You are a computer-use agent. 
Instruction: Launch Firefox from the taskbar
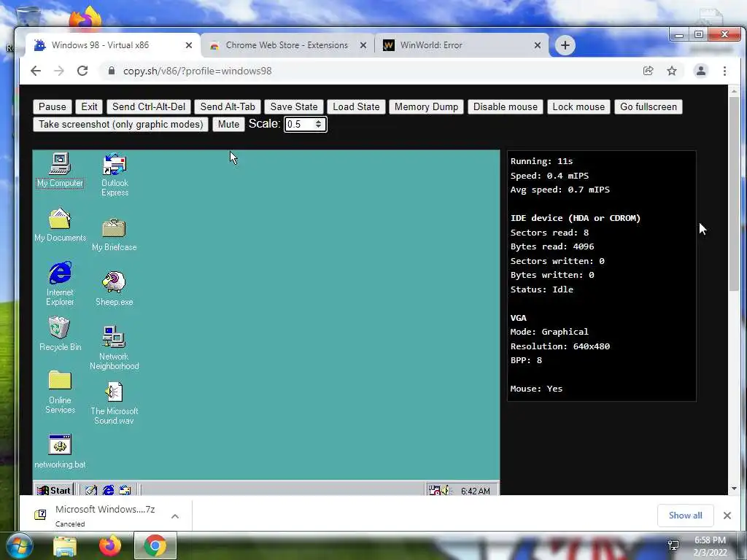click(x=110, y=545)
